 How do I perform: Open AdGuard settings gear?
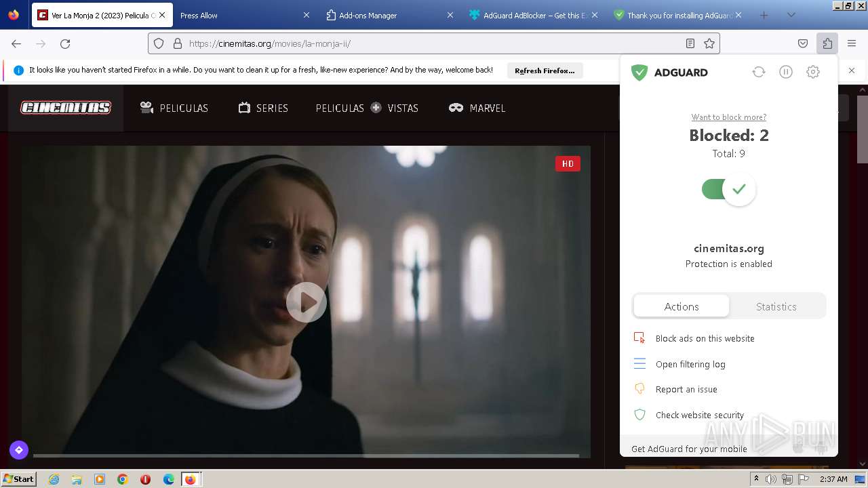click(813, 72)
